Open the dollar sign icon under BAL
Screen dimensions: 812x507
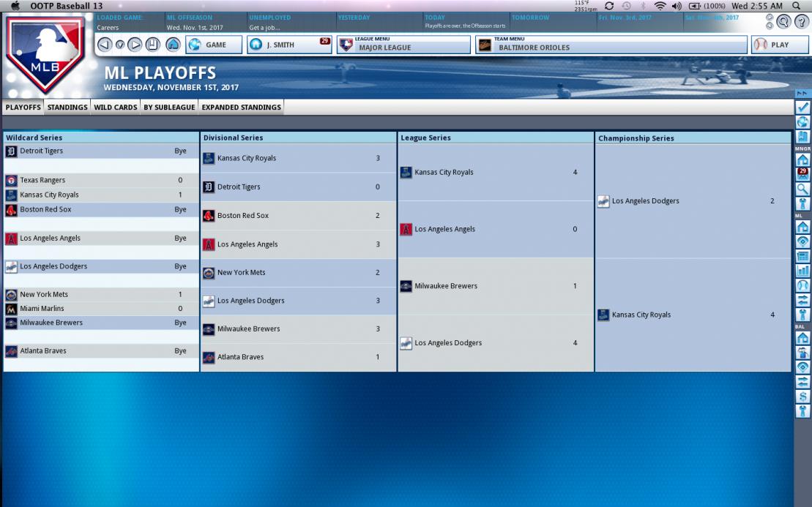(x=802, y=397)
